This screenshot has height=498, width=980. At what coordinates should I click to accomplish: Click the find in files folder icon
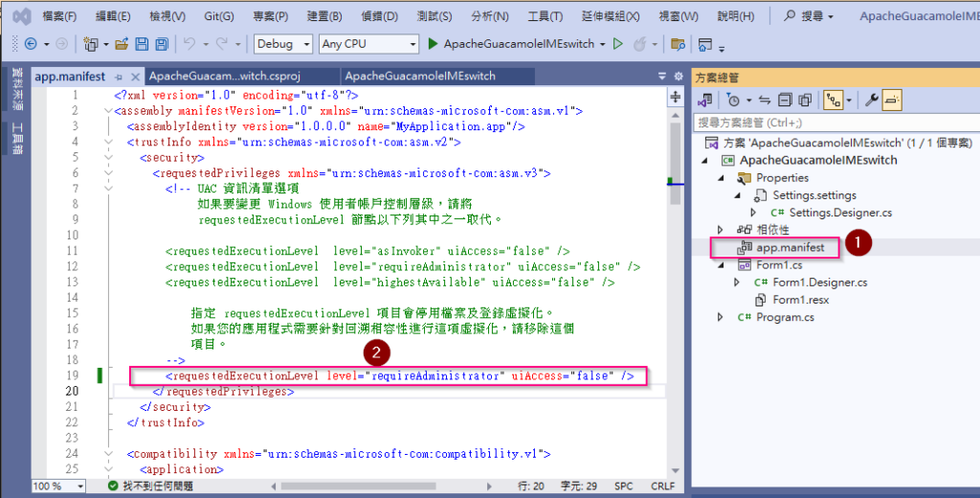click(x=677, y=44)
